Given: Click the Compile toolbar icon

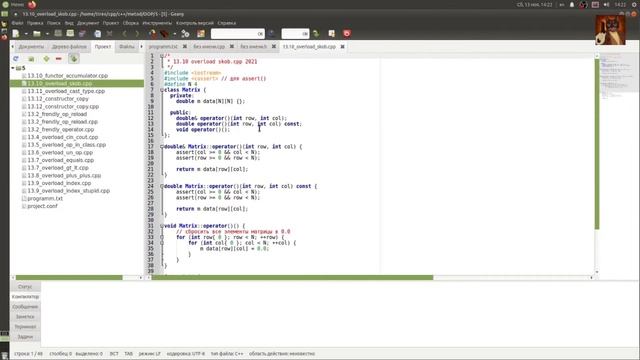Looking at the screenshot, I should tap(153, 34).
